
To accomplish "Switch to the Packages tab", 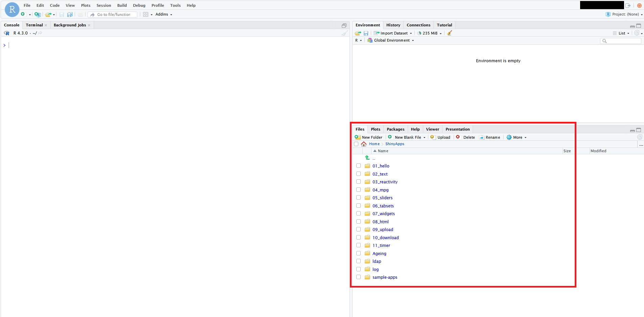I will tap(395, 129).
